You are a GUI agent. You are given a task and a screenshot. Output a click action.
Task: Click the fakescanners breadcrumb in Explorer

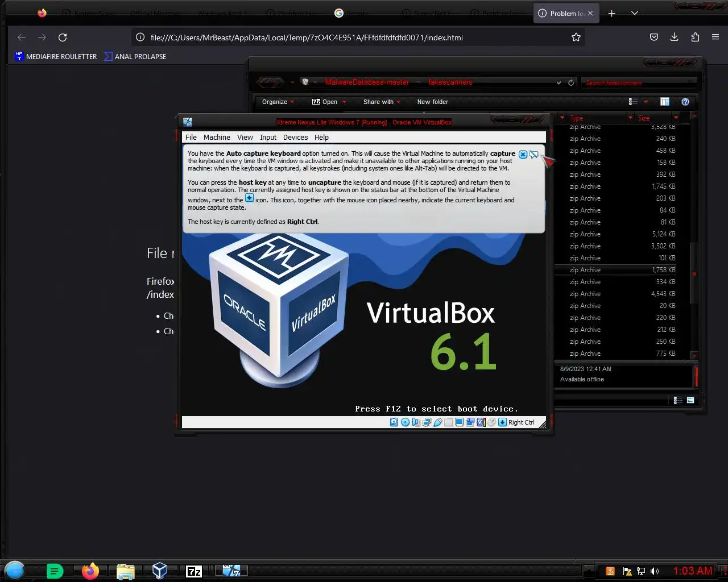click(450, 82)
